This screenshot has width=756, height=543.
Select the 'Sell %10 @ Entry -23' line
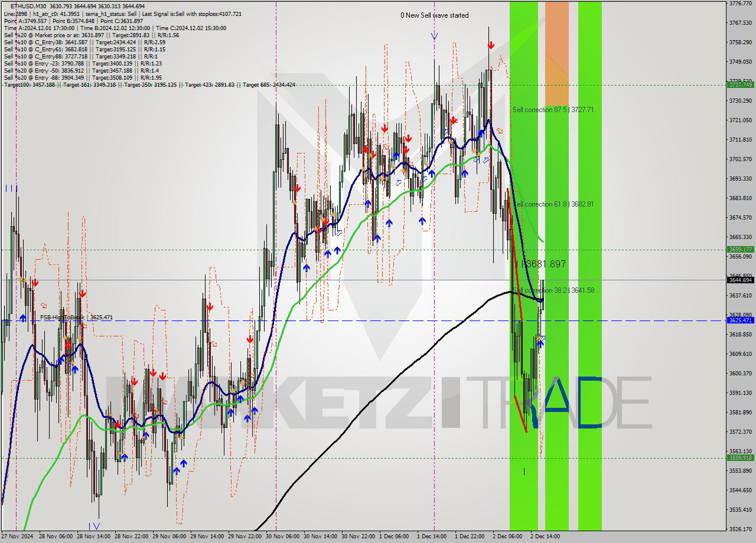coord(83,63)
